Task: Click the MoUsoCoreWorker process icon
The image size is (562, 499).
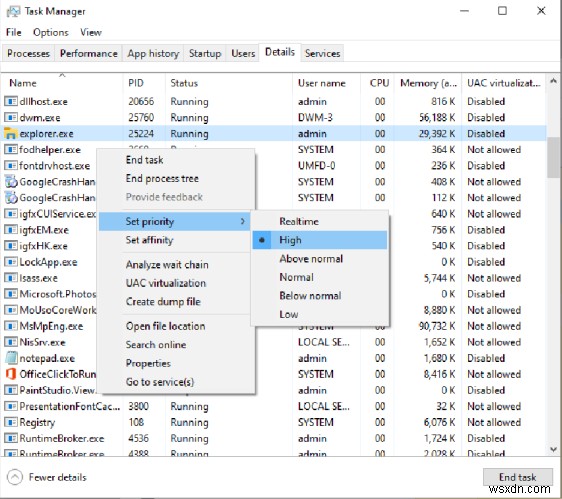Action: (10, 310)
